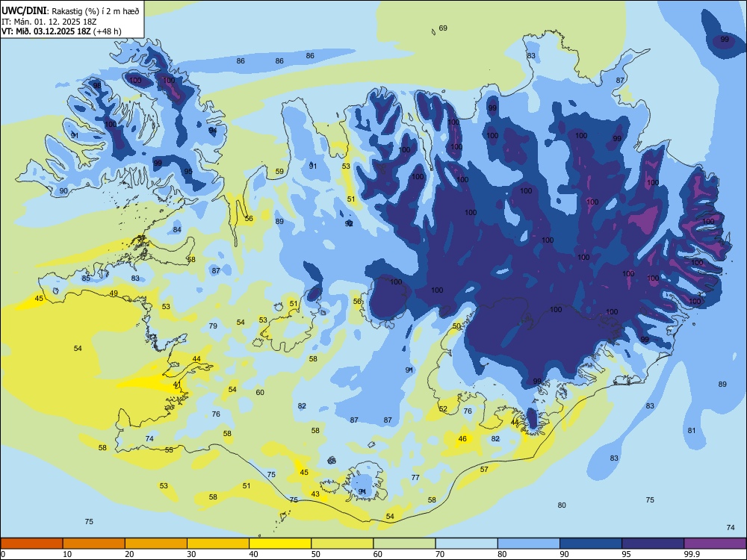Select the pale yellow 50–60 legend swatch

point(342,544)
